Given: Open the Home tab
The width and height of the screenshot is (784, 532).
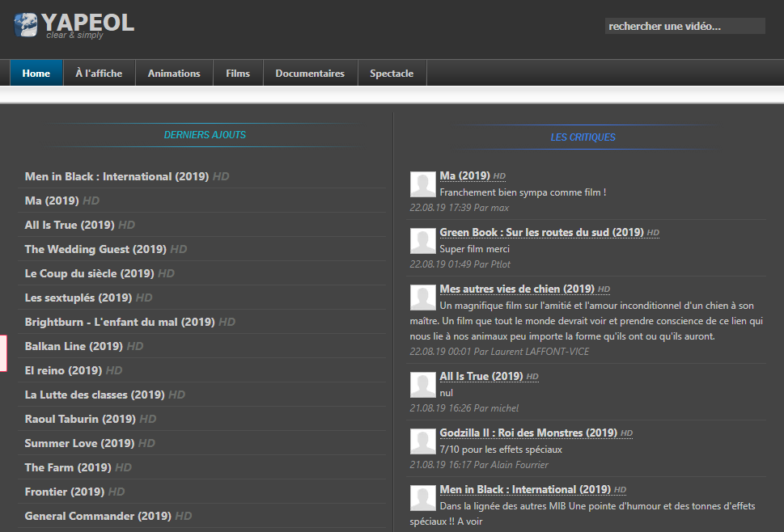Looking at the screenshot, I should 36,73.
